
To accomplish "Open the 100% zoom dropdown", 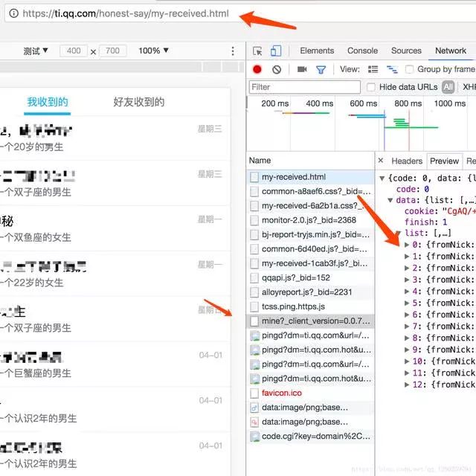I will pyautogui.click(x=155, y=51).
